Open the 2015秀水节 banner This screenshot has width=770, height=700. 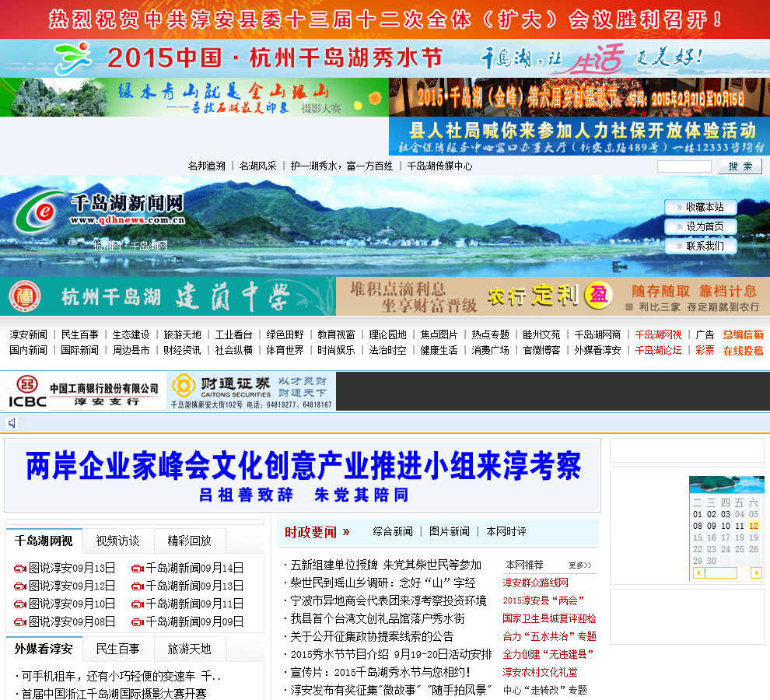(x=385, y=58)
